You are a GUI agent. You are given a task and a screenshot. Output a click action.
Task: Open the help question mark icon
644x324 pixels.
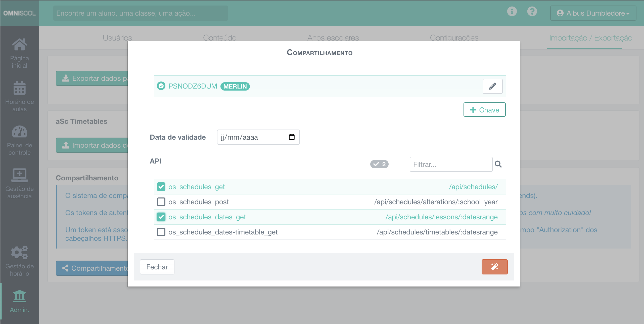coord(532,11)
